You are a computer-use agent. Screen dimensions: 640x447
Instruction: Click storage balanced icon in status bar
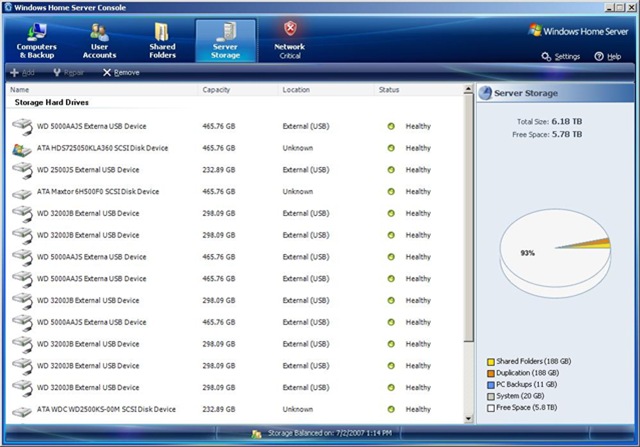click(x=256, y=434)
